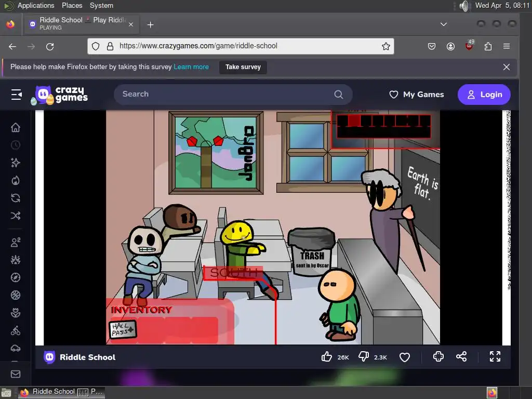Viewport: 532px width, 399px height.
Task: Bookmark this page with star icon
Action: pos(386,46)
